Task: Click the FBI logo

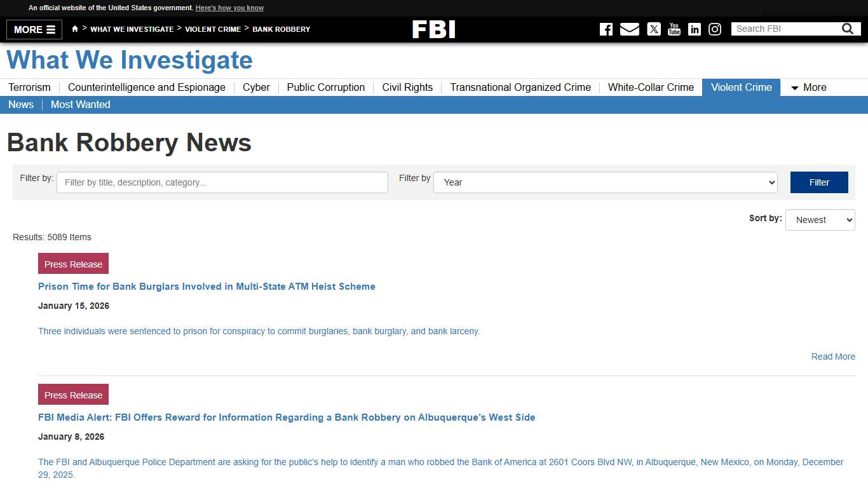Action: [434, 29]
